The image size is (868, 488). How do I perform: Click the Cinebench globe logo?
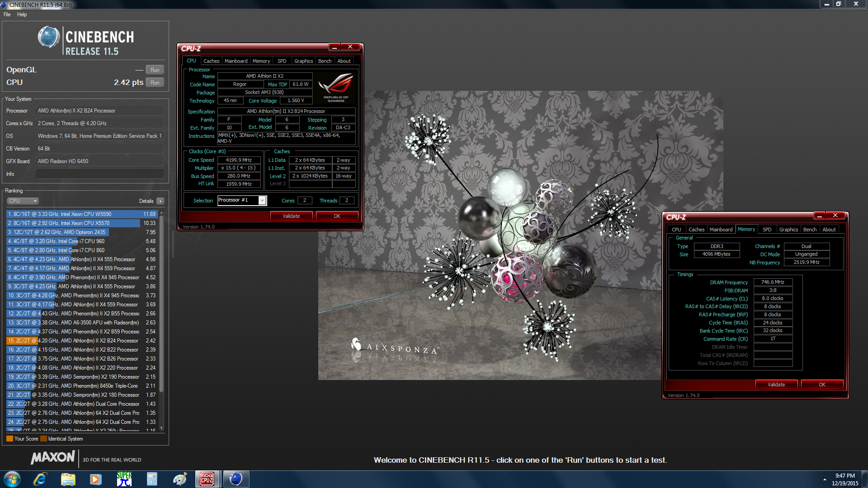49,37
